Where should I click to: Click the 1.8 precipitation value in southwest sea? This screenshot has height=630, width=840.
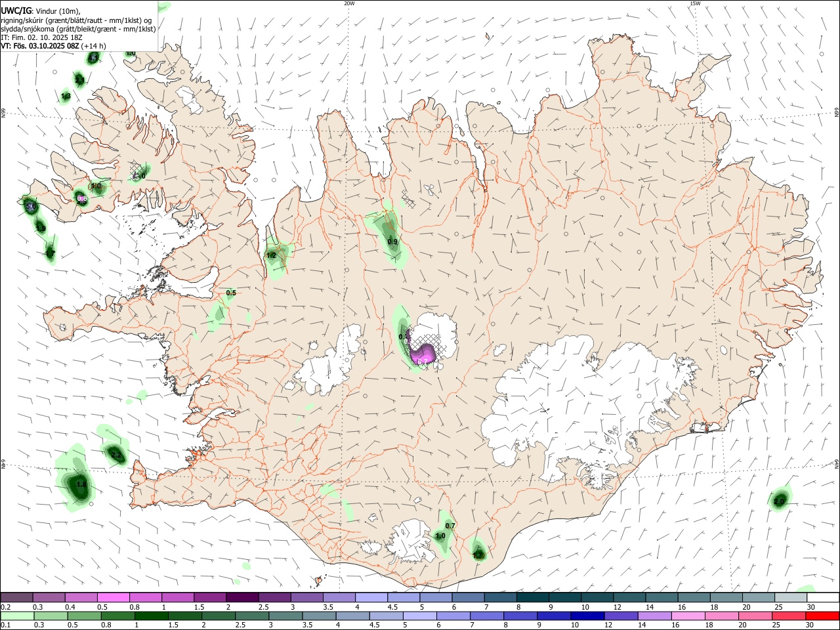pyautogui.click(x=81, y=485)
